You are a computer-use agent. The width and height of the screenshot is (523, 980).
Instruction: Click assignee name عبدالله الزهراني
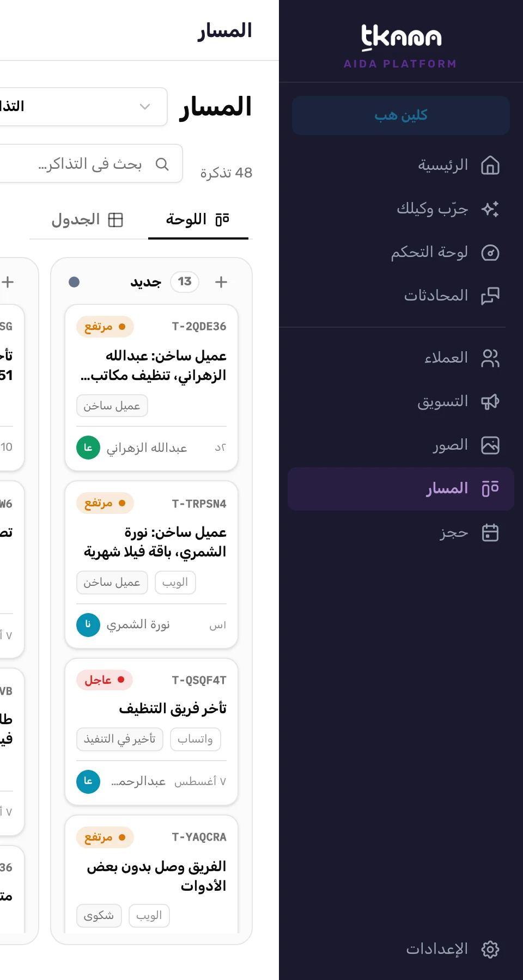147,448
